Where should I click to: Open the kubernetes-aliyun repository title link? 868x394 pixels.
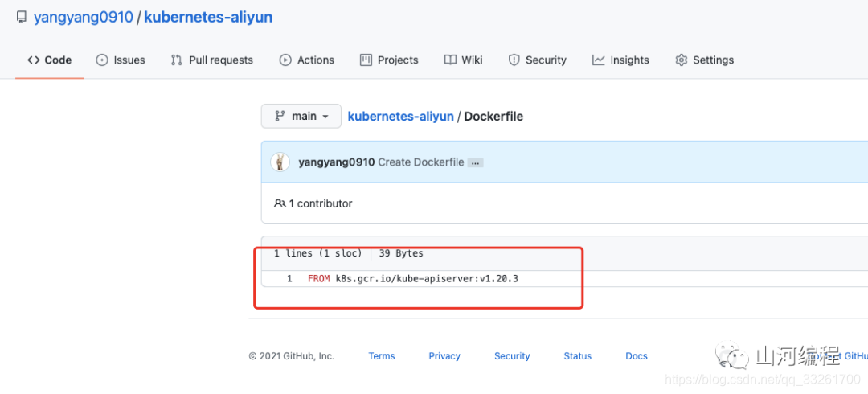click(x=208, y=17)
